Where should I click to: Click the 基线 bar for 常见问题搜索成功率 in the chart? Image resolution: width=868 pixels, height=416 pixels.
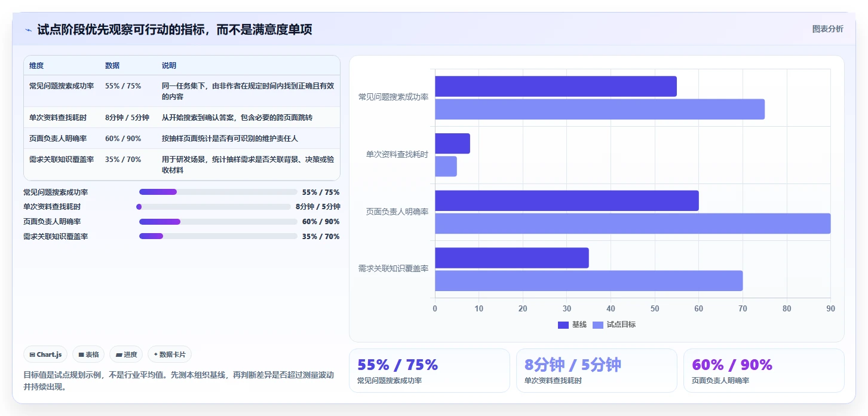(556, 86)
